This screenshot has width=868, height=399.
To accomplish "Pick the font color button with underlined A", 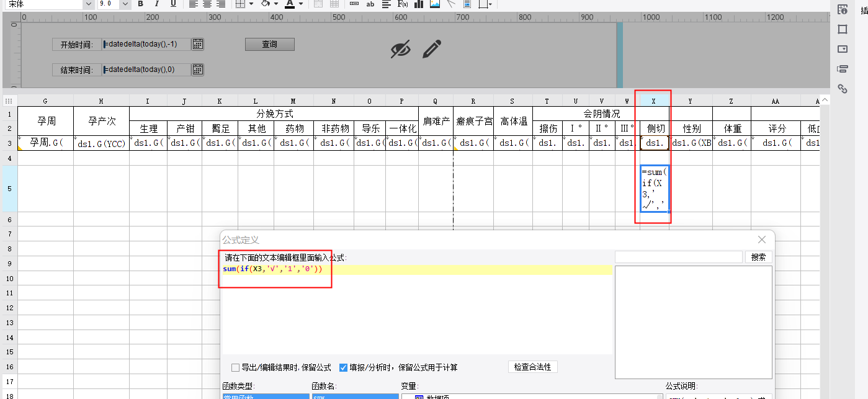I will (x=289, y=4).
